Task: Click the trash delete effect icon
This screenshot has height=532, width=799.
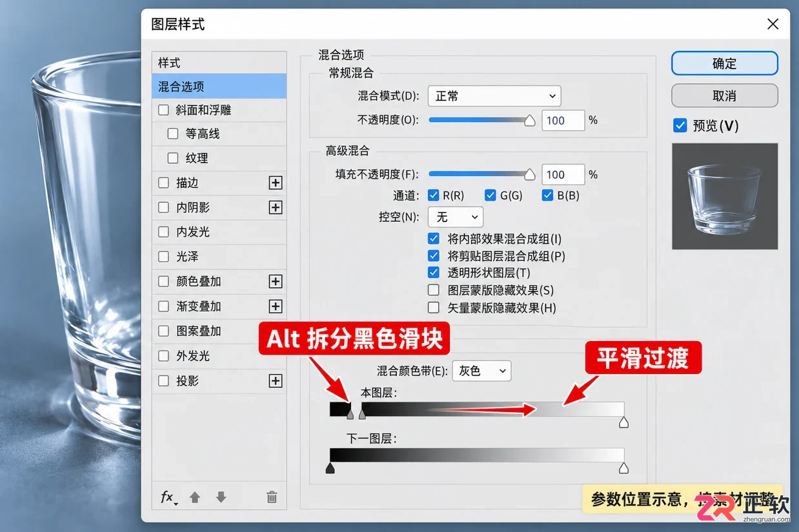Action: pyautogui.click(x=272, y=497)
